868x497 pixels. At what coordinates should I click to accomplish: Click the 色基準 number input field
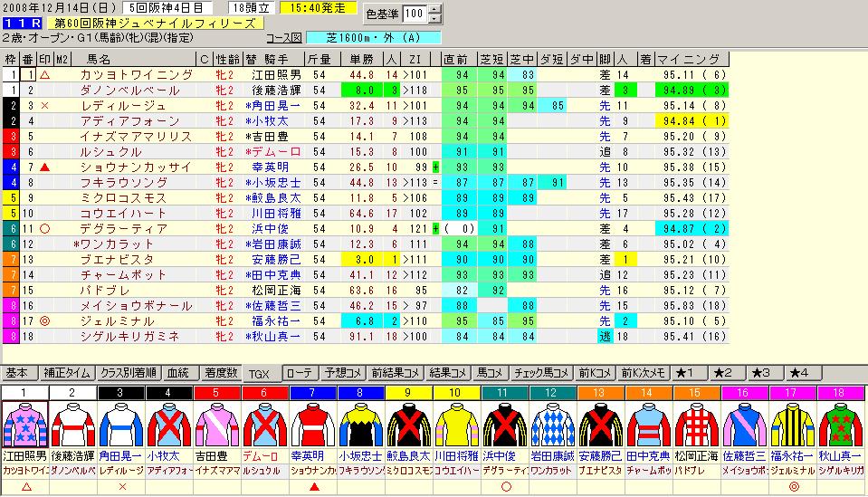click(x=415, y=14)
